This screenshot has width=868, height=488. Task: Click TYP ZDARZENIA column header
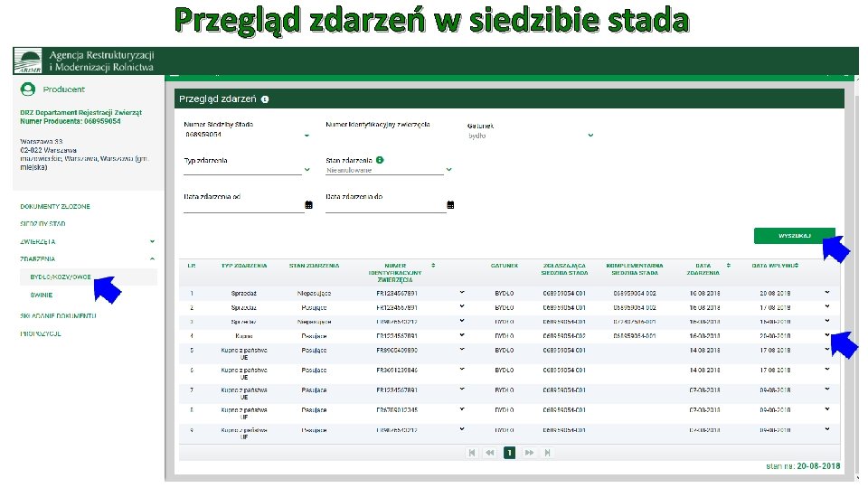click(x=244, y=266)
